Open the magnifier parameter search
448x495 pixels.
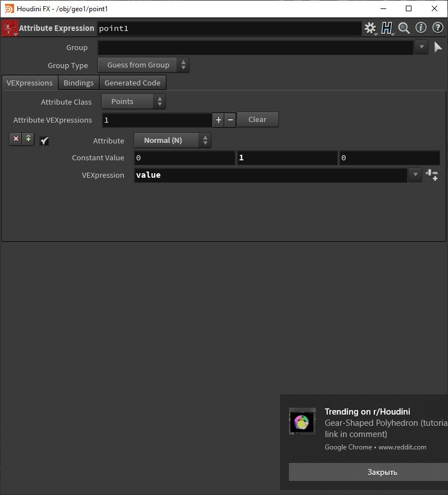tap(404, 28)
